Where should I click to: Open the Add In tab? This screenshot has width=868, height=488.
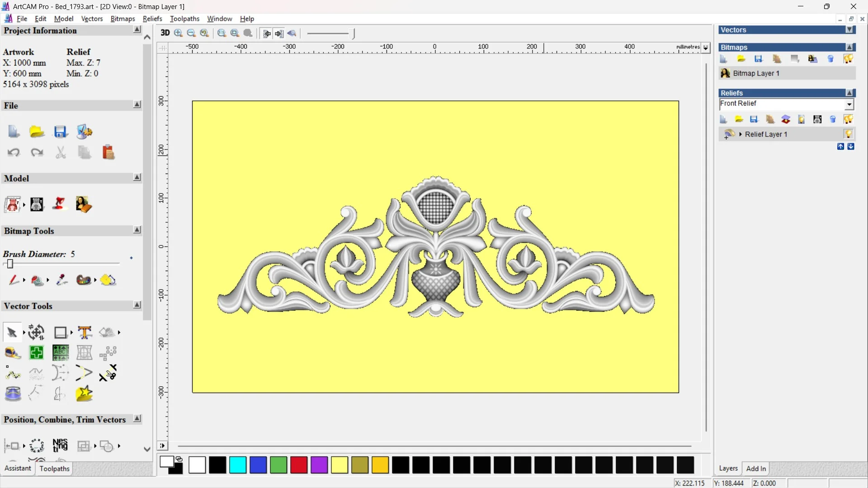tap(756, 469)
